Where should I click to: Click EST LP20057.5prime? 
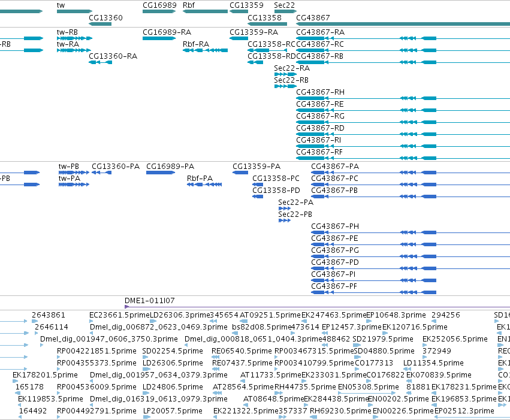click(173, 411)
